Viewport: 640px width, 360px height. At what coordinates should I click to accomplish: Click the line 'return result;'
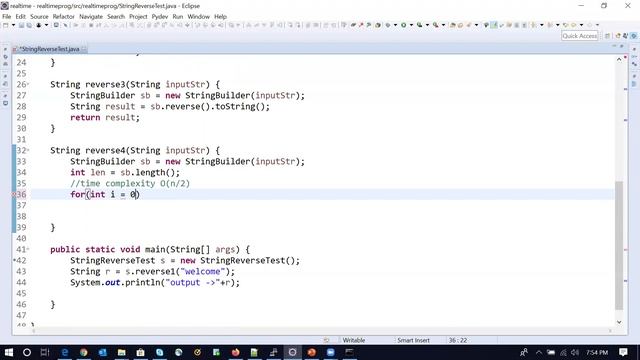tap(105, 118)
